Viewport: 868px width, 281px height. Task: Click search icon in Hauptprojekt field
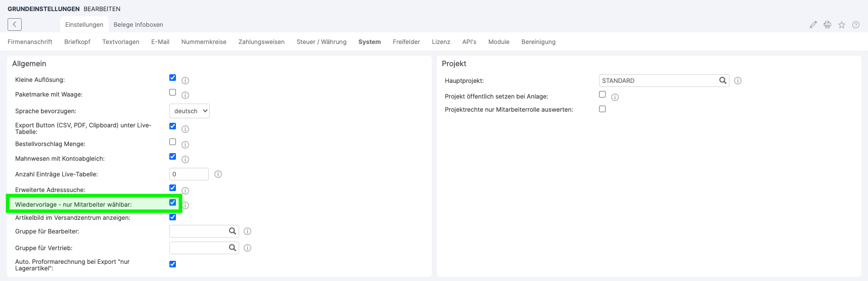pyautogui.click(x=722, y=80)
